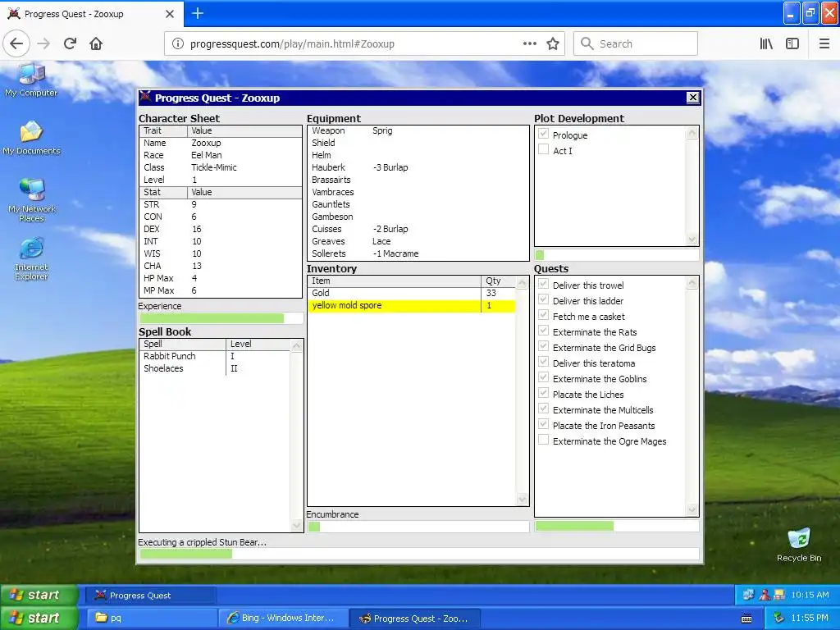Toggle the Exterminate the Rats checkbox
840x630 pixels.
pos(543,331)
